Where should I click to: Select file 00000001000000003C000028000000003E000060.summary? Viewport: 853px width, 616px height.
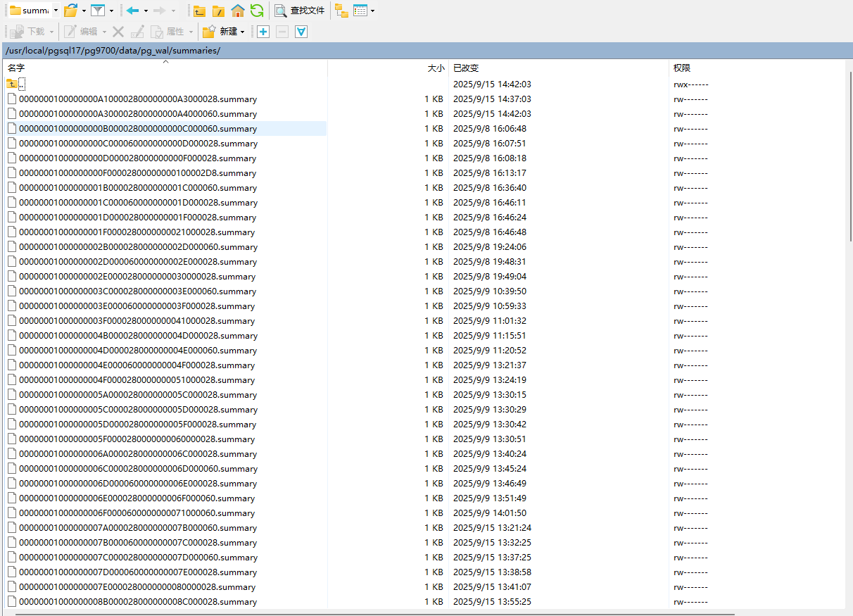(x=138, y=291)
